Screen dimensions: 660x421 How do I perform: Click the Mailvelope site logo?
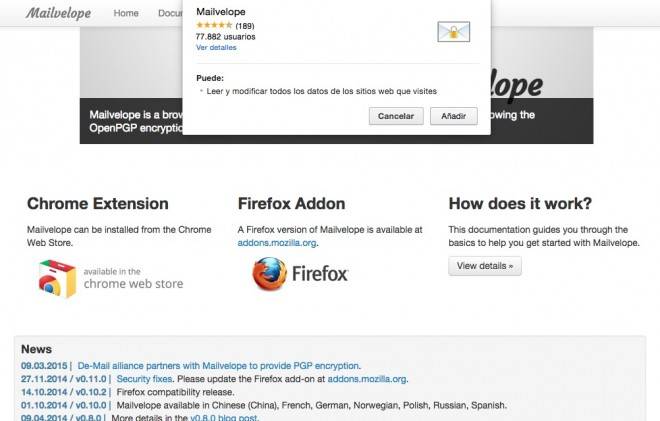[59, 13]
